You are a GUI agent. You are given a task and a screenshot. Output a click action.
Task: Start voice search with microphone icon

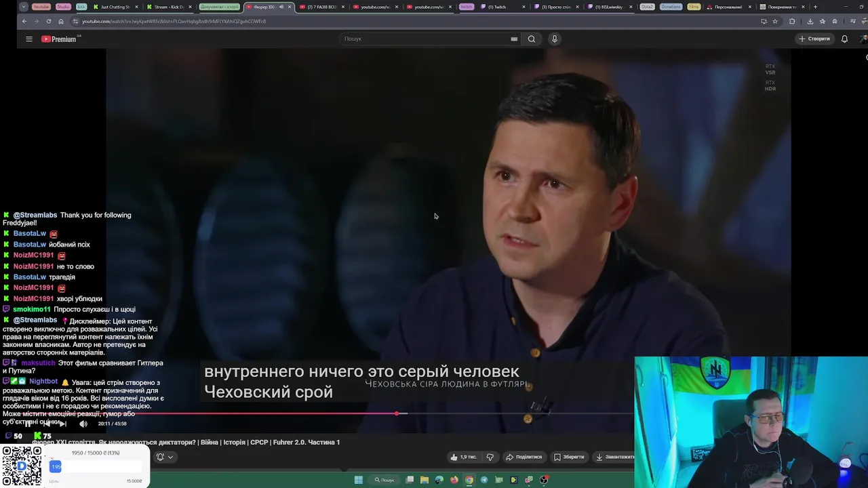tap(554, 39)
